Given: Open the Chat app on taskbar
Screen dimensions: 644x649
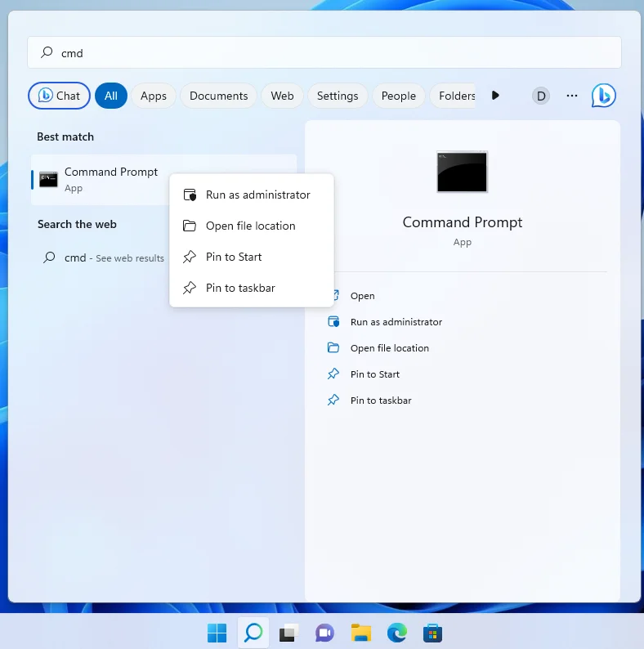Looking at the screenshot, I should 324,633.
